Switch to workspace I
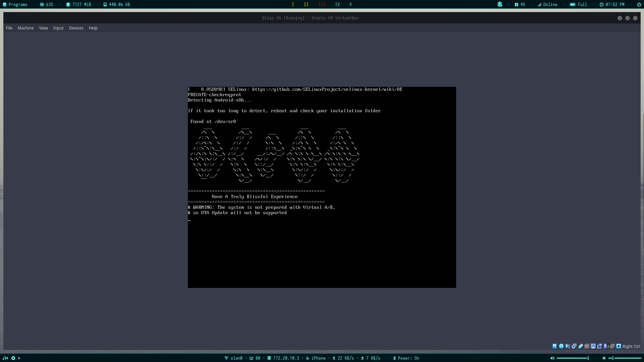 pos(293,4)
